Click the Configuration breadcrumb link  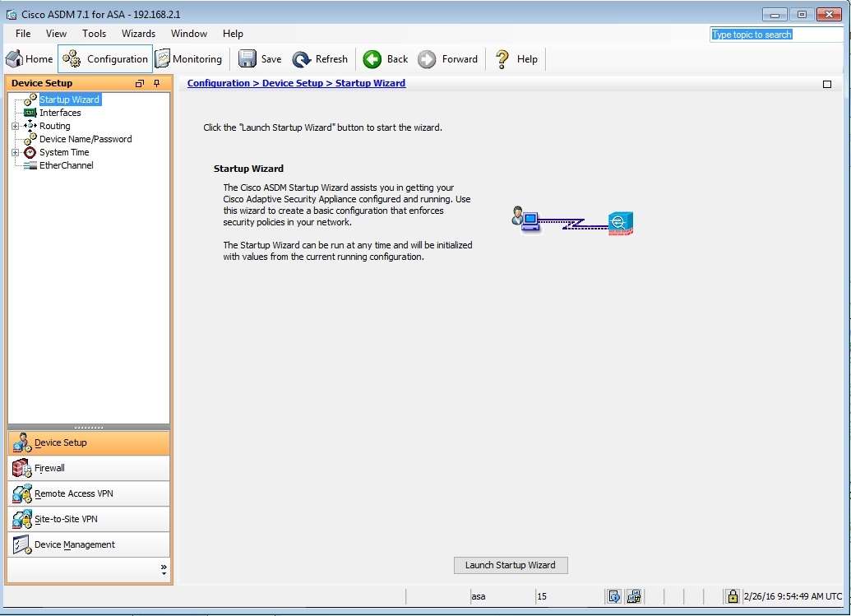click(218, 83)
